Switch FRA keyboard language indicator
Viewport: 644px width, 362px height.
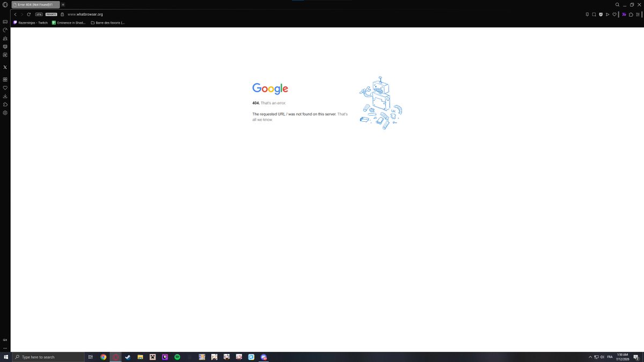pos(610,357)
